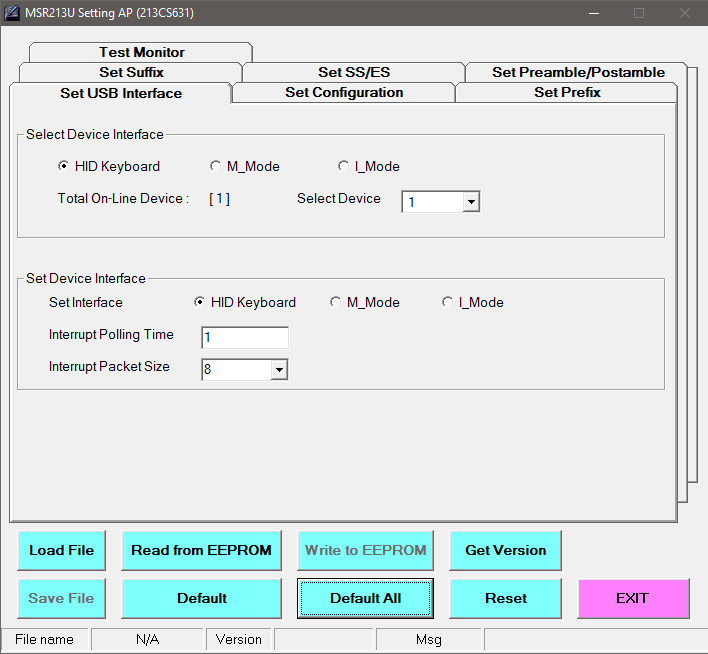Image resolution: width=708 pixels, height=654 pixels.
Task: Click the Load File button
Action: point(61,550)
